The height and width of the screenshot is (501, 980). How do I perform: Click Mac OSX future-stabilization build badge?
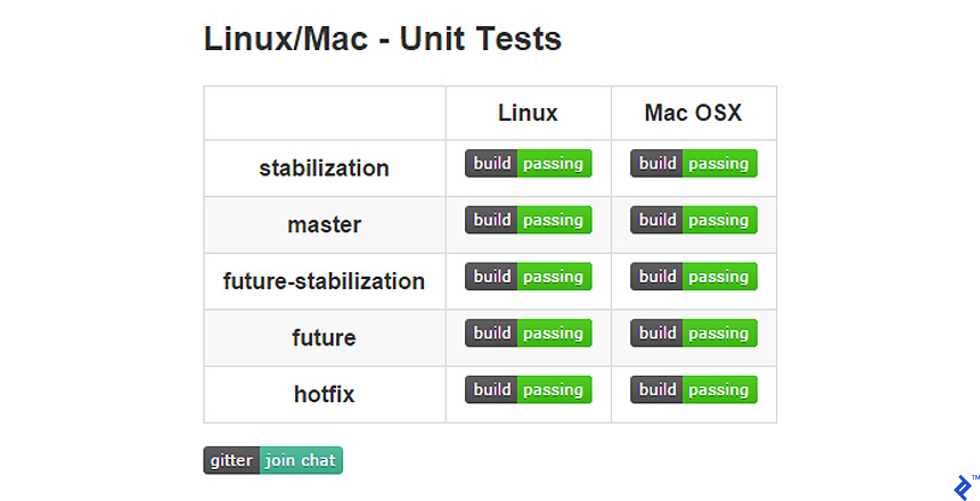tap(693, 276)
